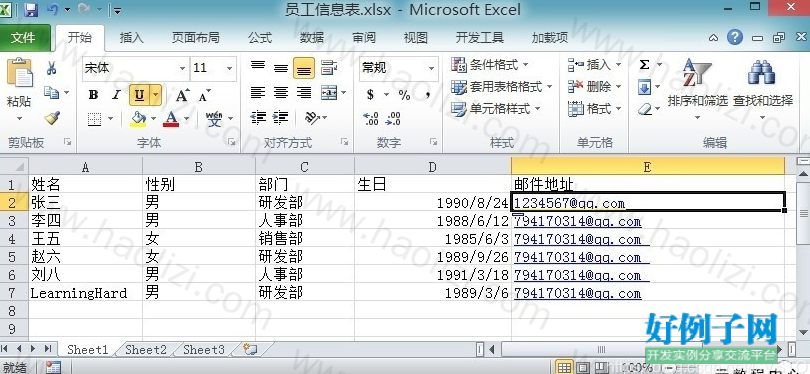This screenshot has height=374, width=810.
Task: Align text left icon
Action: pyautogui.click(x=258, y=93)
